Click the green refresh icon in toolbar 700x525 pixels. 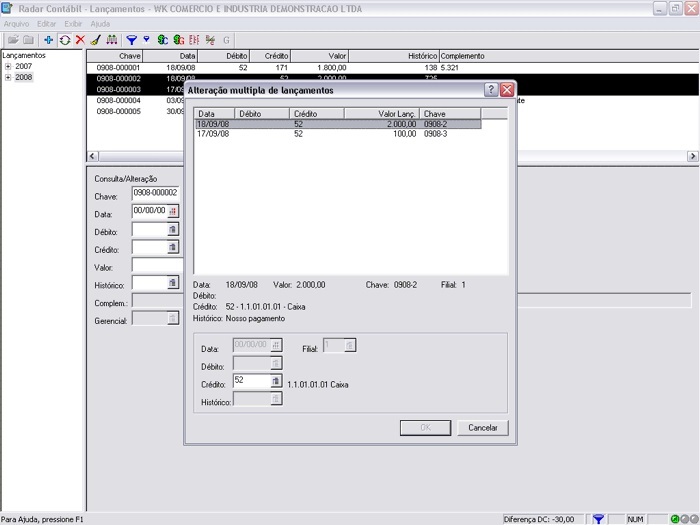point(65,40)
